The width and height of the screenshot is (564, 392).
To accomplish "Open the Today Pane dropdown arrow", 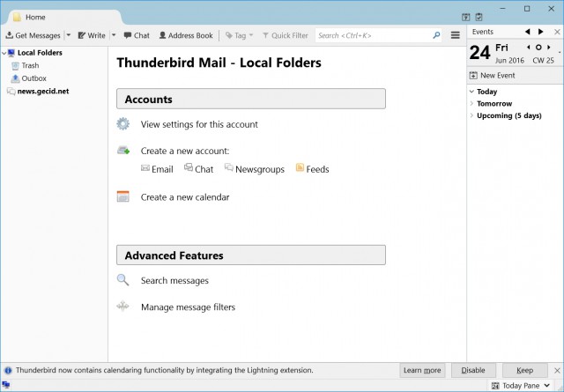I will click(547, 386).
